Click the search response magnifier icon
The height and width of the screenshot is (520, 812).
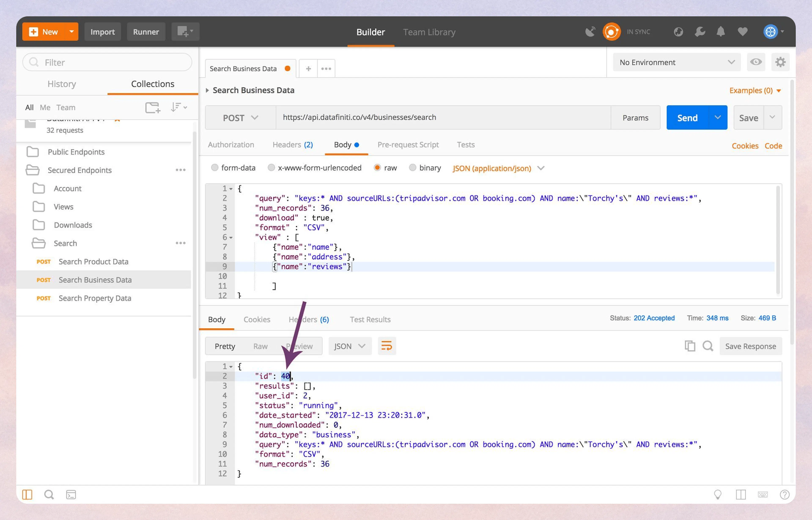click(708, 346)
